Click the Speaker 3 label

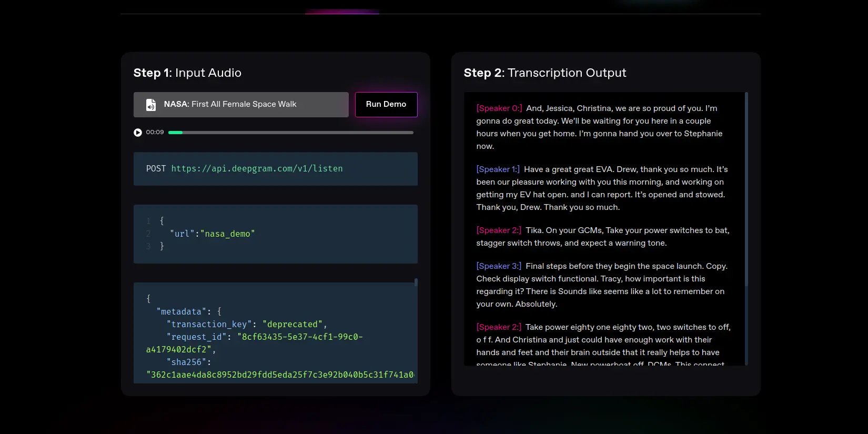[x=499, y=266]
